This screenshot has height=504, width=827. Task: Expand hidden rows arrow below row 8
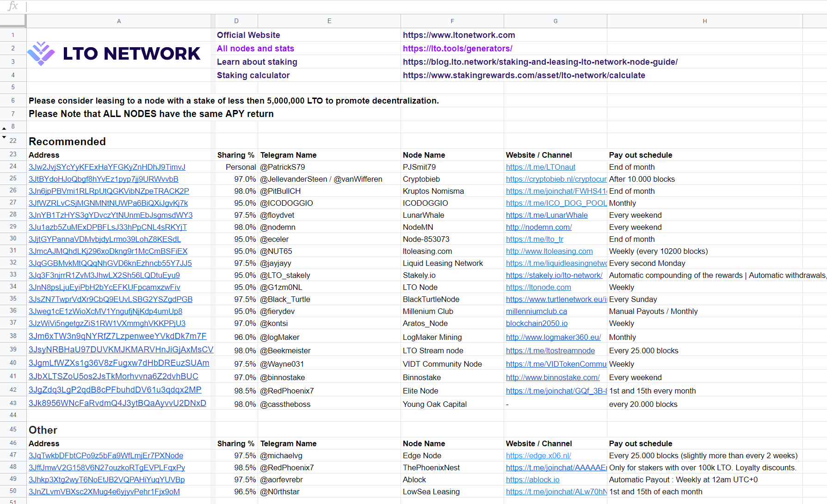coord(4,137)
